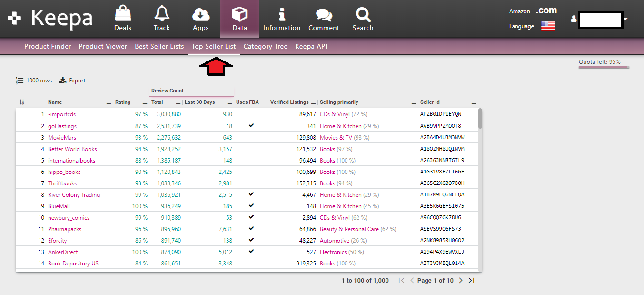This screenshot has height=295, width=644.
Task: Open the Rating column menu icon
Action: pyautogui.click(x=145, y=102)
